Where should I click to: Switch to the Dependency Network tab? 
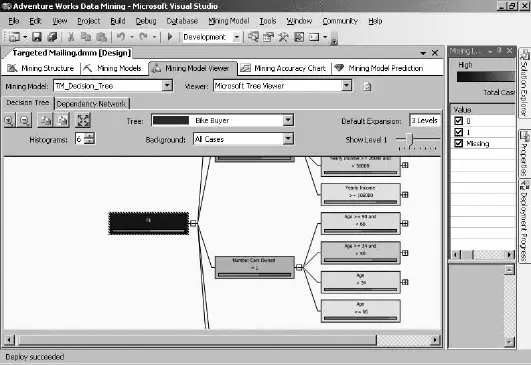pos(91,104)
